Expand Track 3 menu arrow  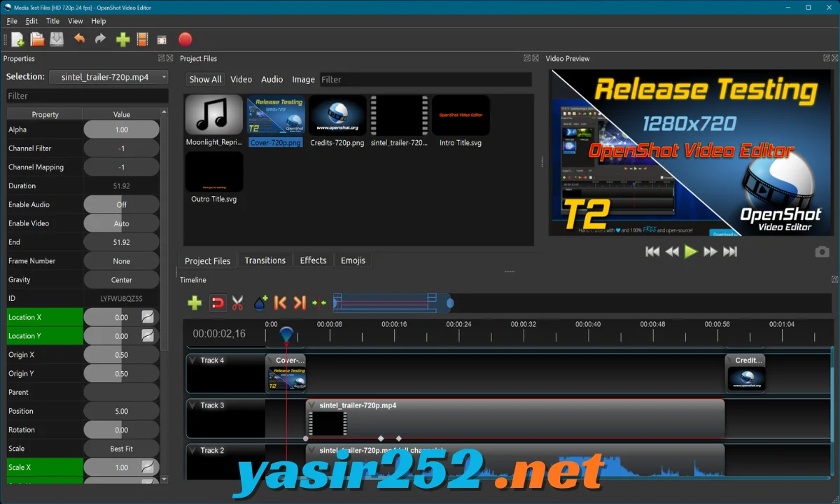(192, 405)
